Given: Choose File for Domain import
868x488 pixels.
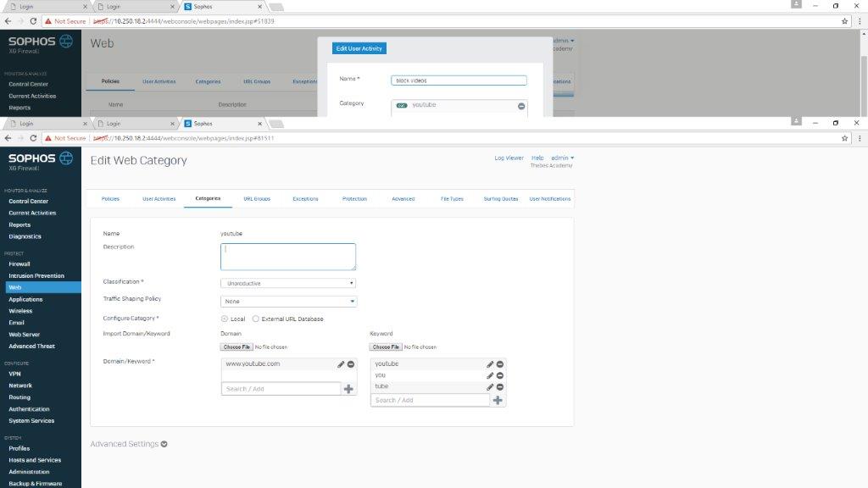Looking at the screenshot, I should (x=237, y=347).
